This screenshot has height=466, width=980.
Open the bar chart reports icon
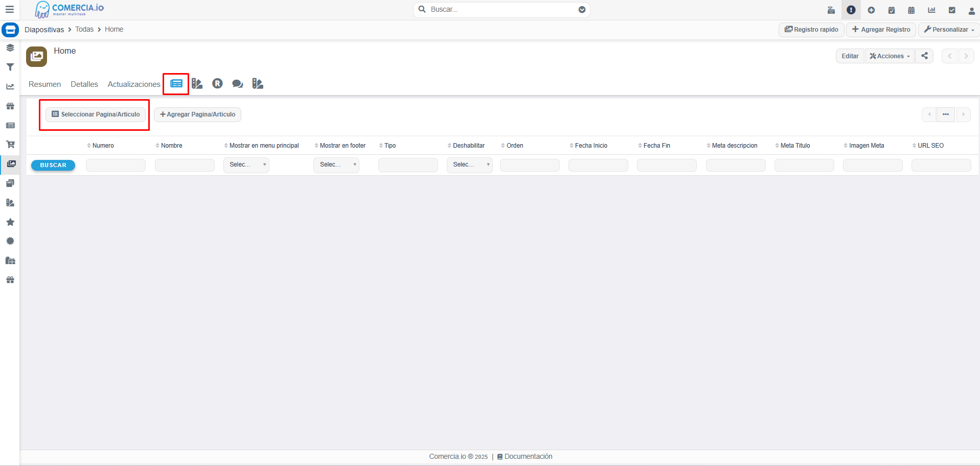point(932,10)
